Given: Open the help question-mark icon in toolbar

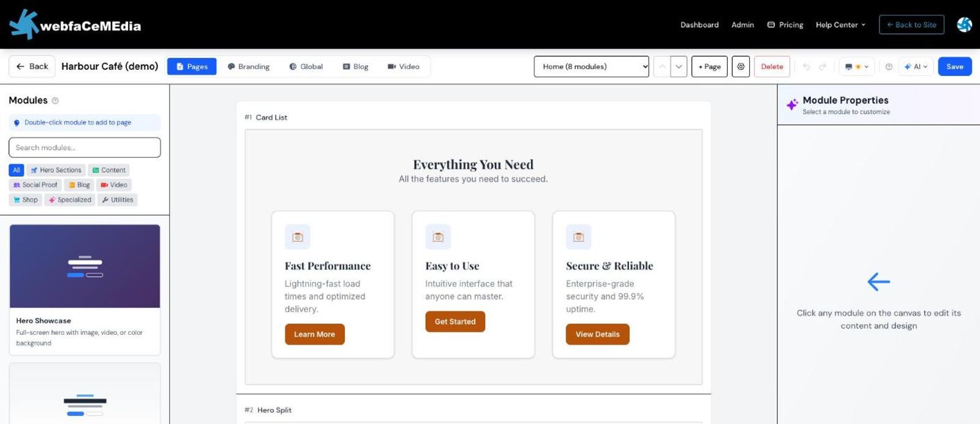Looking at the screenshot, I should 889,66.
